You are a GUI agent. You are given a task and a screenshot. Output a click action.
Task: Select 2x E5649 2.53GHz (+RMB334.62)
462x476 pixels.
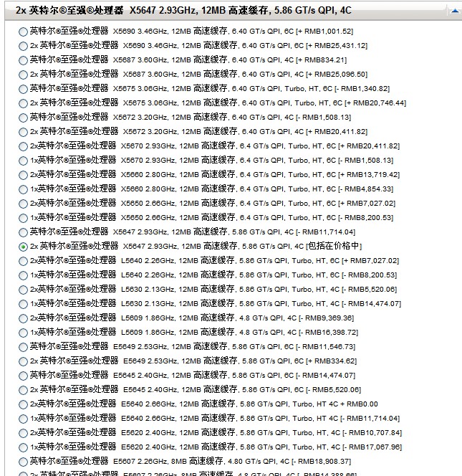23,361
